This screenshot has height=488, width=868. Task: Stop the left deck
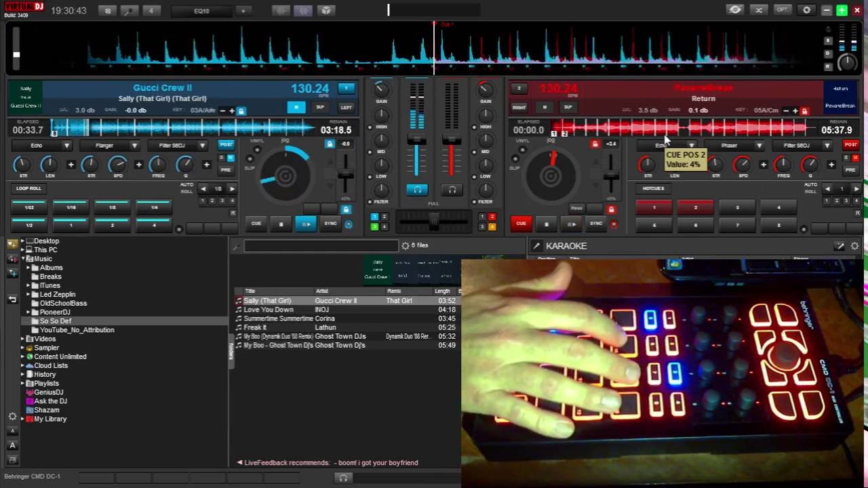coord(281,224)
